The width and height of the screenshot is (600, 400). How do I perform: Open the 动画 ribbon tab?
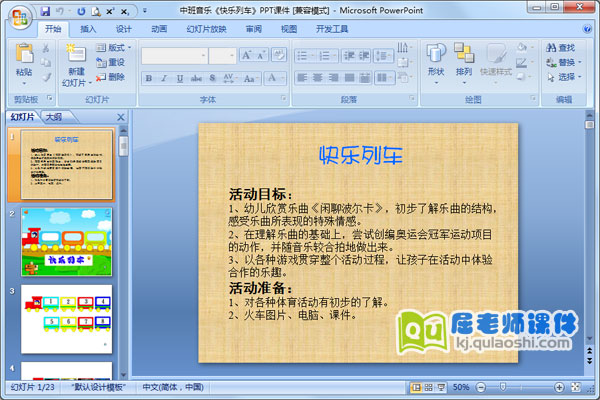[159, 29]
